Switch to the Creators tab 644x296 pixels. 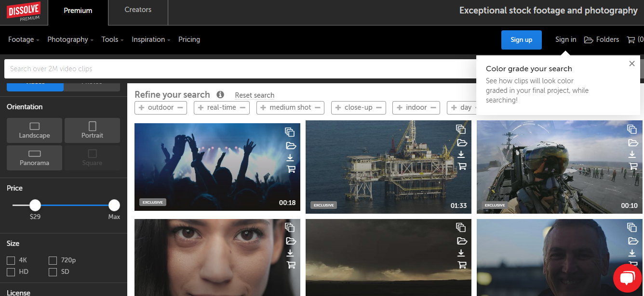point(138,10)
